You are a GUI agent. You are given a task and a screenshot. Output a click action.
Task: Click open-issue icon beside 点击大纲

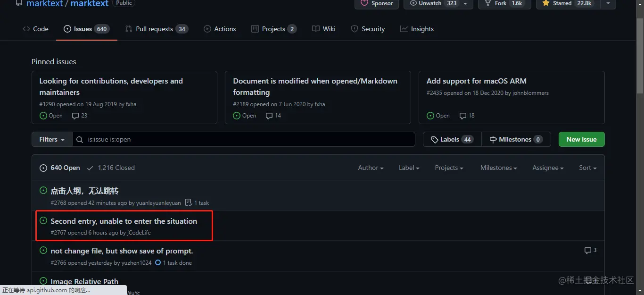click(x=43, y=191)
